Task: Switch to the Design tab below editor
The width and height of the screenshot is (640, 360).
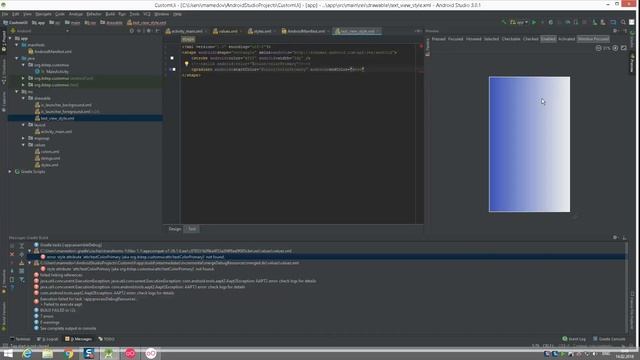Action: [x=175, y=229]
